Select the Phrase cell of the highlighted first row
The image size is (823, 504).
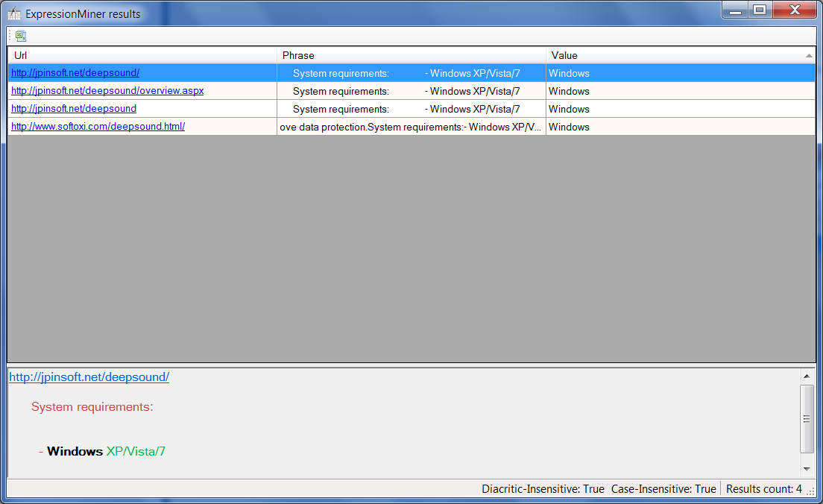(411, 74)
